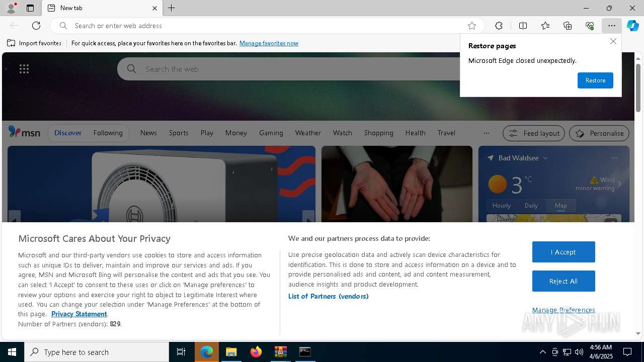
Task: Click the Personalise button
Action: click(599, 133)
